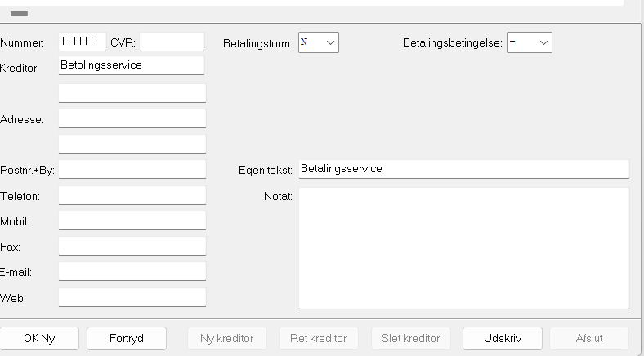Focus the Nummer input field

click(83, 42)
